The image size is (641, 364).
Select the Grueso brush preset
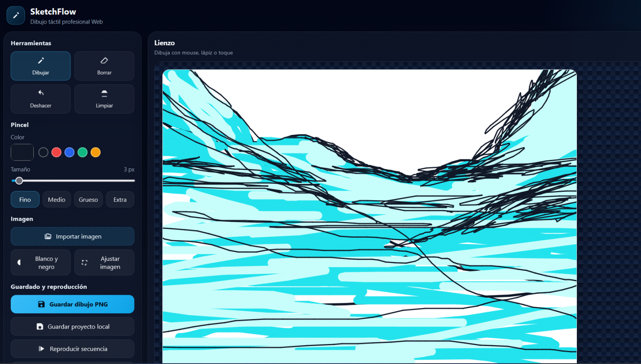click(x=88, y=200)
